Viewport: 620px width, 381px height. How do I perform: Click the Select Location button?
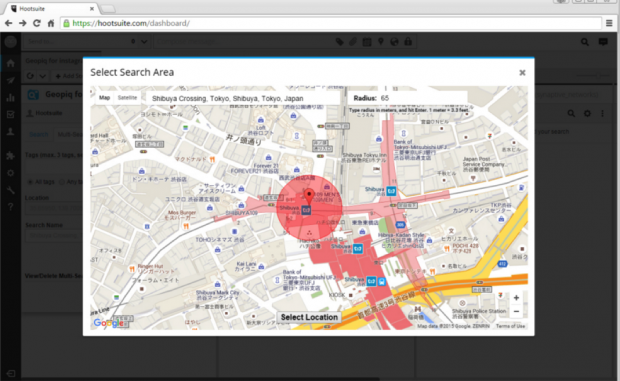tap(309, 317)
